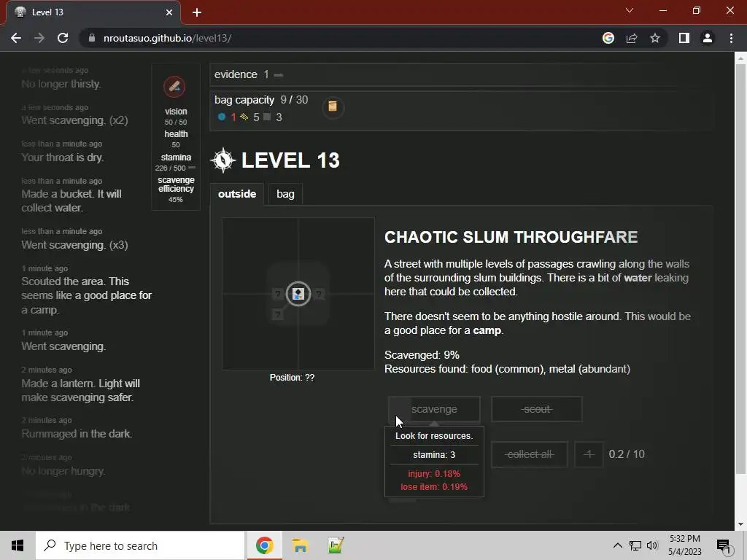Click the page vertical scrollbar

pos(740,269)
